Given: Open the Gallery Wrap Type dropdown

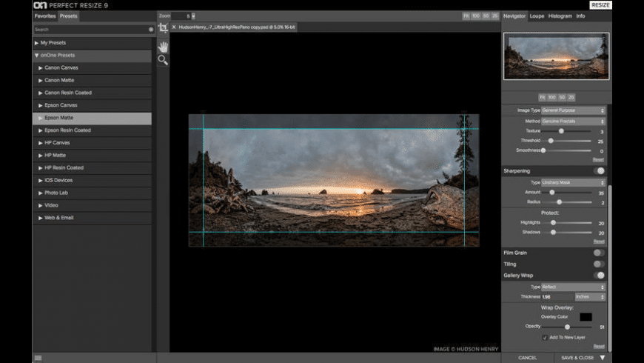Looking at the screenshot, I should pos(573,287).
